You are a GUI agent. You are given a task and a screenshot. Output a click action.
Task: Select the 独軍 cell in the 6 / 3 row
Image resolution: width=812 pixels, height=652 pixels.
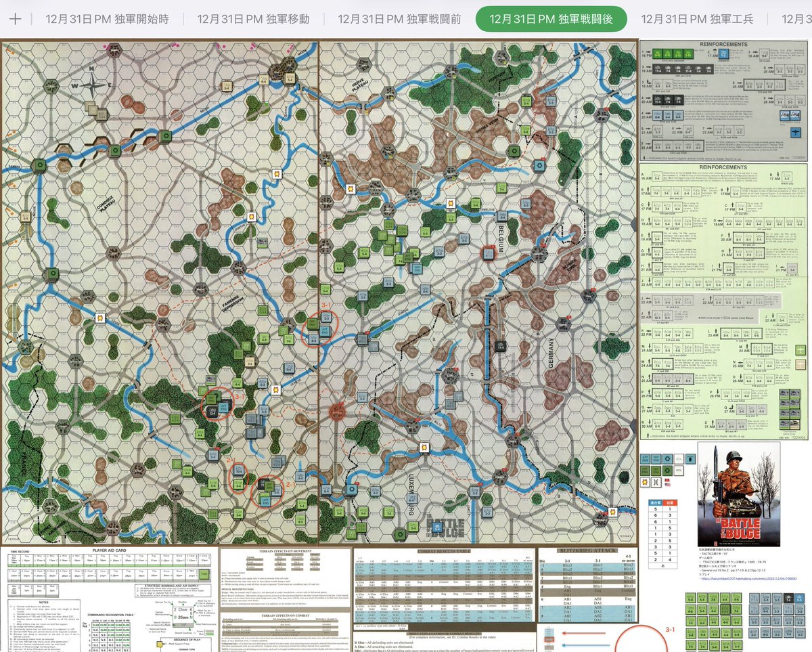pos(670,515)
